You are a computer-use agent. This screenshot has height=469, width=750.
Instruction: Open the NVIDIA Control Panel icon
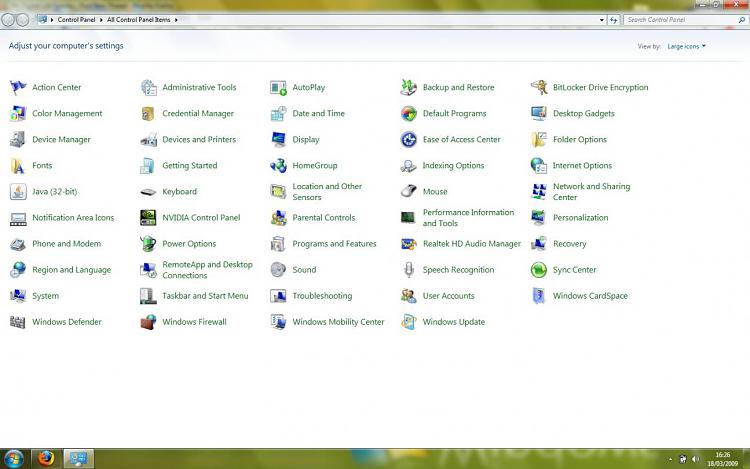pyautogui.click(x=148, y=218)
